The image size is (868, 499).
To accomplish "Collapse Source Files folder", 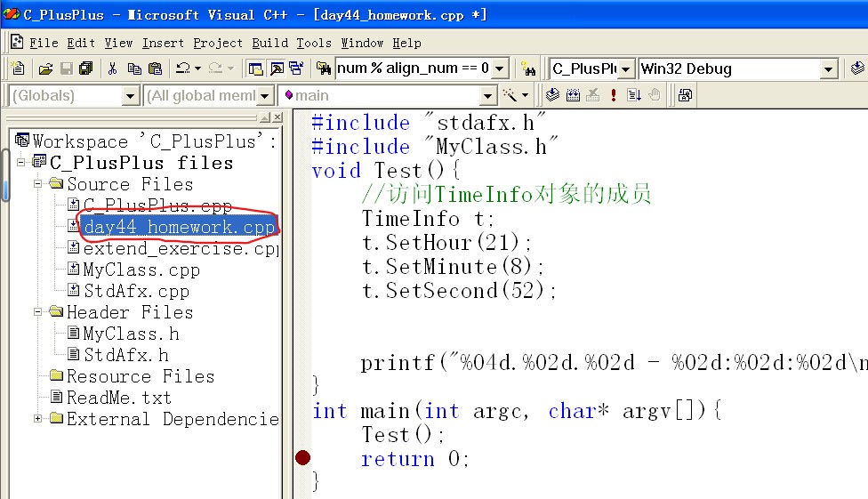I will click(x=37, y=183).
